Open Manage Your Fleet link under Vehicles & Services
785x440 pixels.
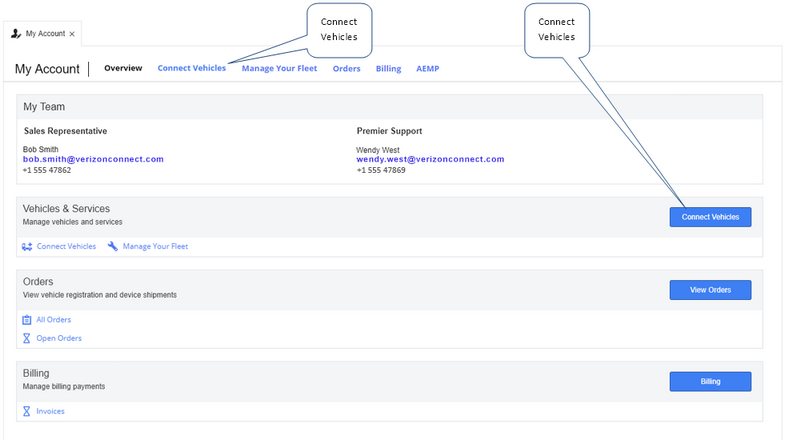[x=155, y=246]
